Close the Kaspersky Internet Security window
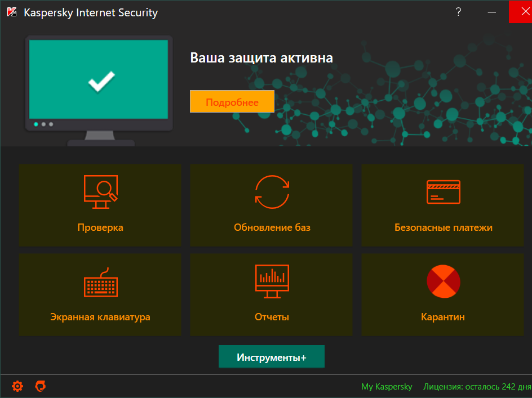Screen dimensions: 532x398 [x=520, y=12]
